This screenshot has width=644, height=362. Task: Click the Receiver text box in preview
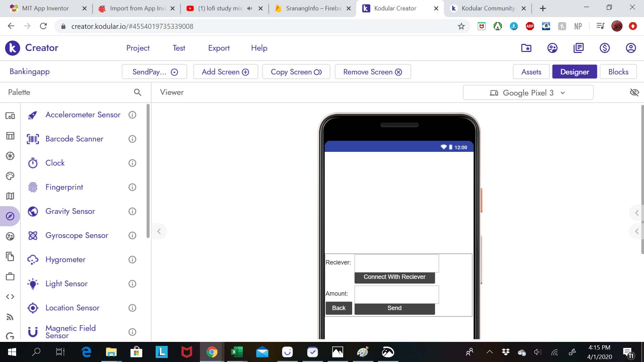396,263
